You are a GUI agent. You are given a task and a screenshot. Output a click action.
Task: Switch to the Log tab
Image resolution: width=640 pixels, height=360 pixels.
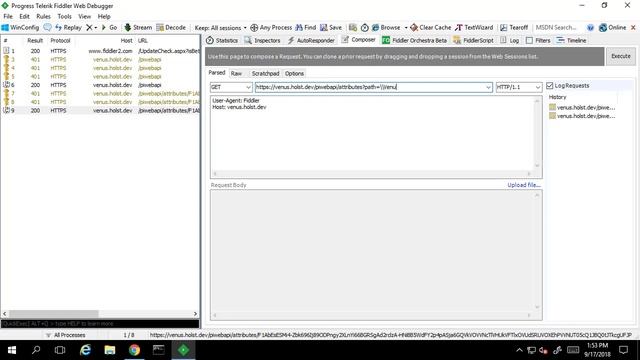point(510,40)
